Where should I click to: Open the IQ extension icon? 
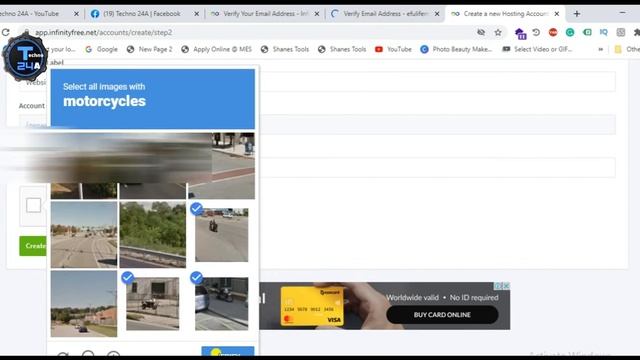click(604, 32)
